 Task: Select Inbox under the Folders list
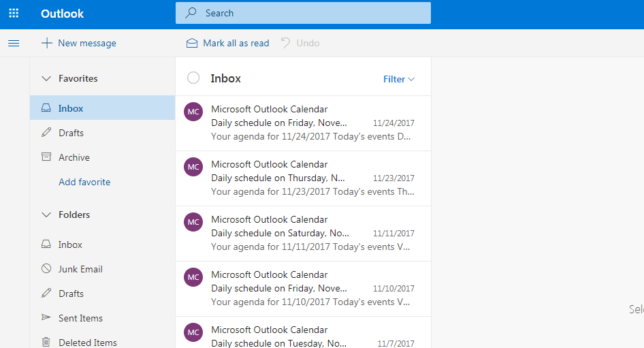[70, 244]
